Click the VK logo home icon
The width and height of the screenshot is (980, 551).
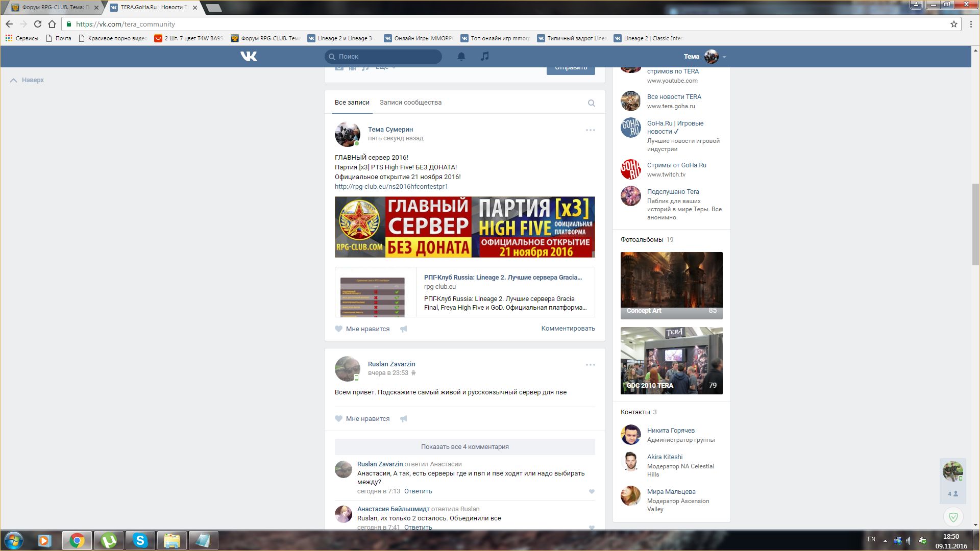pos(249,56)
